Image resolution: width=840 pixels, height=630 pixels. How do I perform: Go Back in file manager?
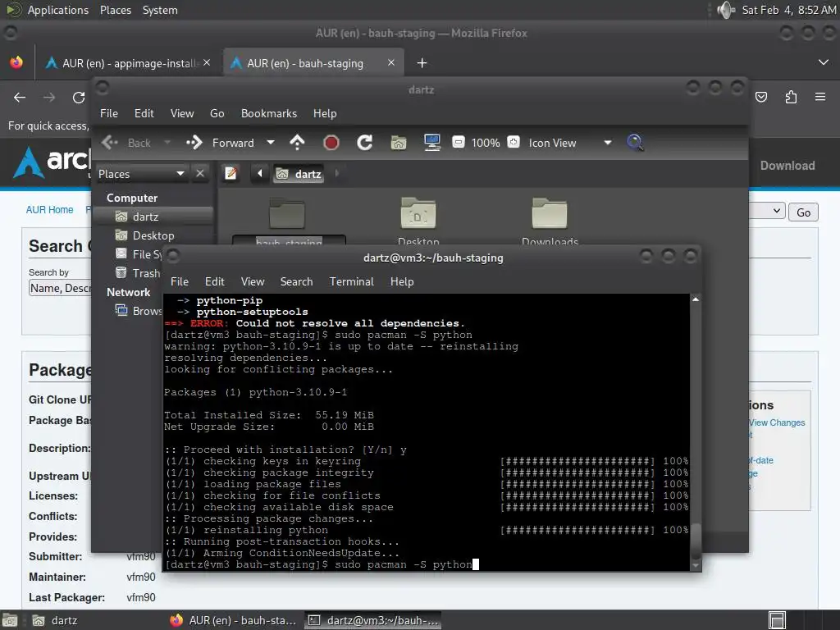126,143
